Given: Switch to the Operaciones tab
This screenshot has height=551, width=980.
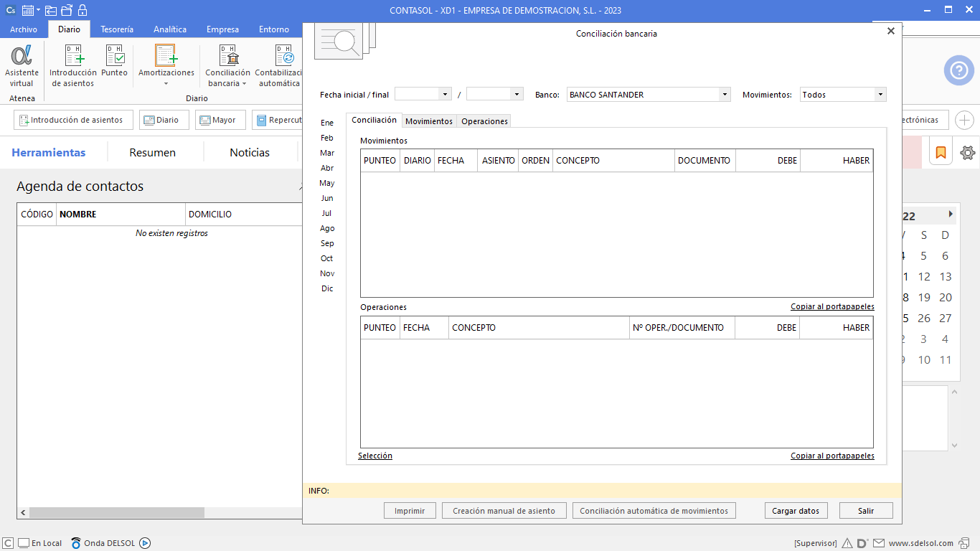Looking at the screenshot, I should tap(484, 121).
